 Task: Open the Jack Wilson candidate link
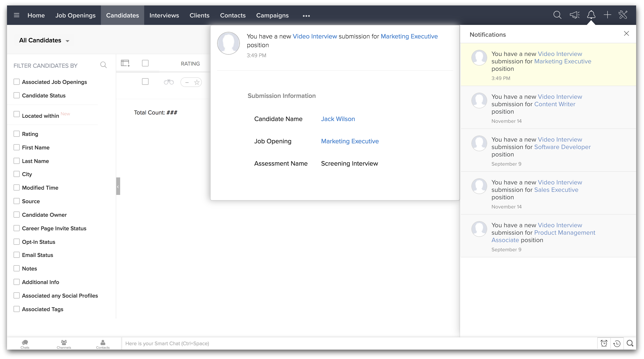click(x=338, y=119)
